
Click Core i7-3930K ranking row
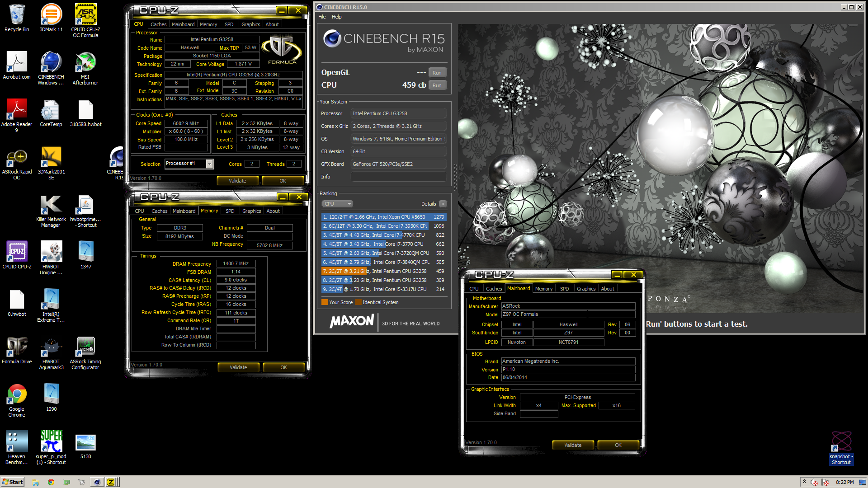384,226
